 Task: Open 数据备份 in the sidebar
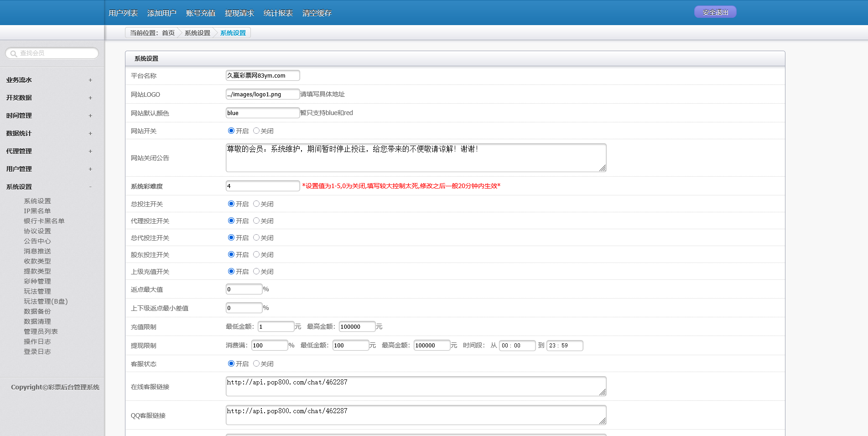pyautogui.click(x=37, y=311)
